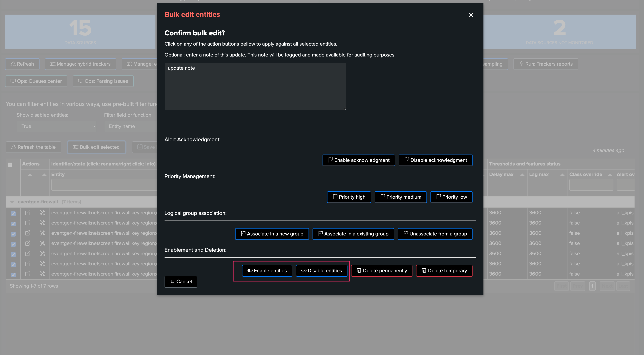Uncheck the fifth eventgen-firewall row checkbox
Image resolution: width=644 pixels, height=355 pixels.
click(x=13, y=255)
